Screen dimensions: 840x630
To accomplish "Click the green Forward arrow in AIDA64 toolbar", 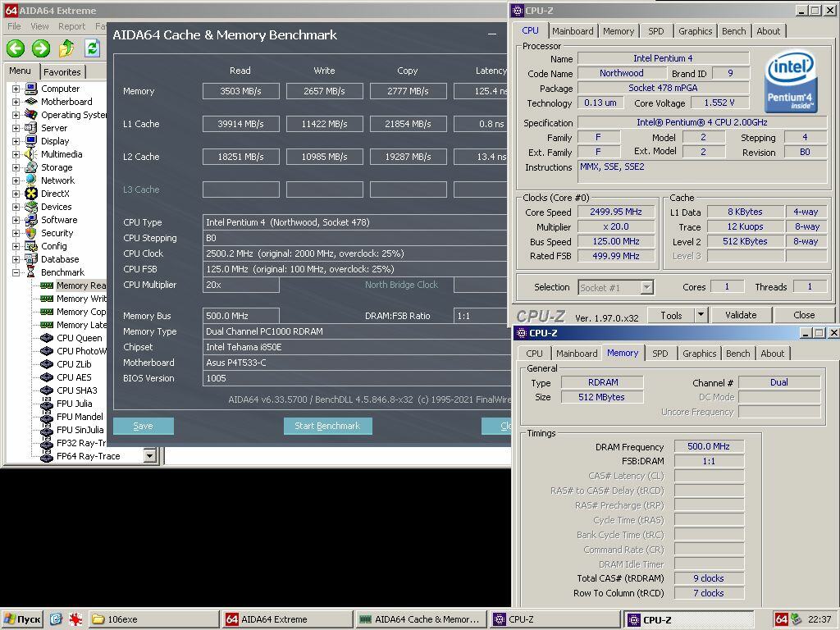I will (x=41, y=48).
